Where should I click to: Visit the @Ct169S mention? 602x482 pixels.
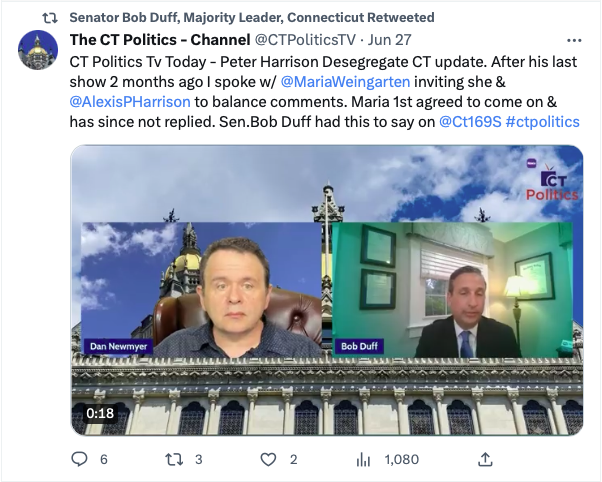pos(470,122)
